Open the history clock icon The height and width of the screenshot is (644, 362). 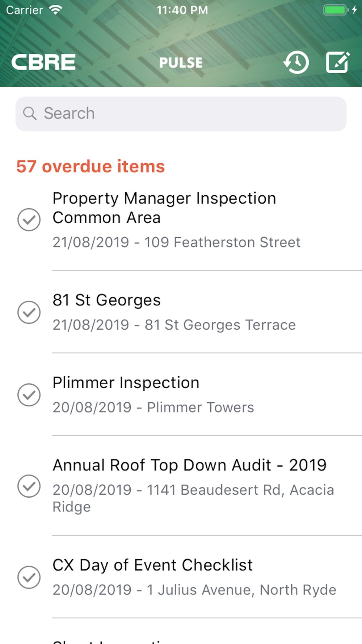pyautogui.click(x=296, y=62)
